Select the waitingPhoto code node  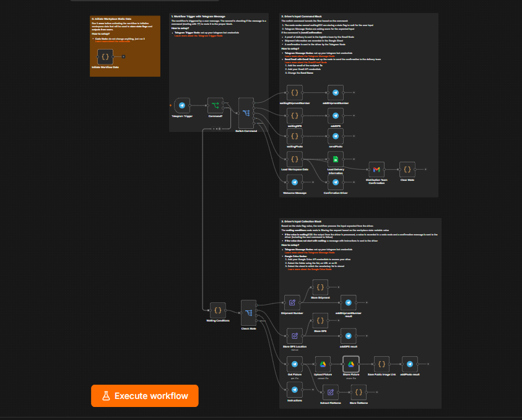pyautogui.click(x=295, y=136)
